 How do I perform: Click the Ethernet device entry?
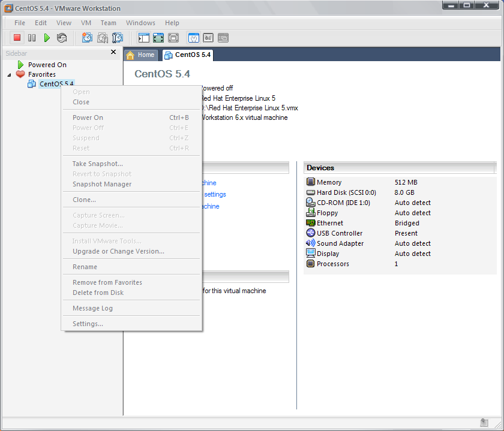(x=329, y=223)
